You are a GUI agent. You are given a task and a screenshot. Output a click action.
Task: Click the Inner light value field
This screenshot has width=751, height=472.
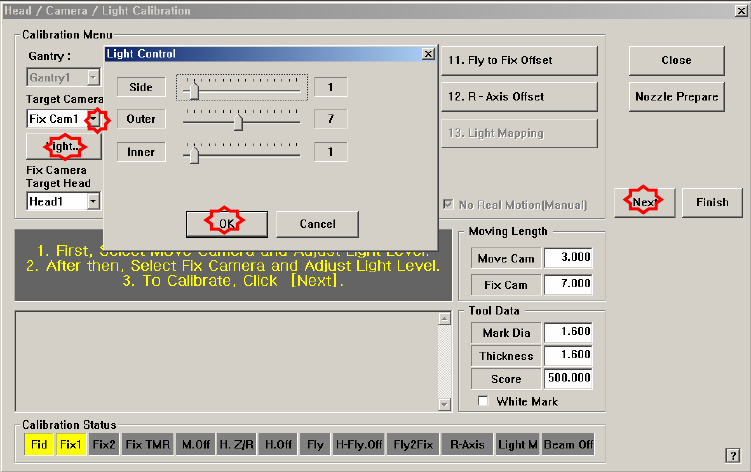click(x=330, y=152)
